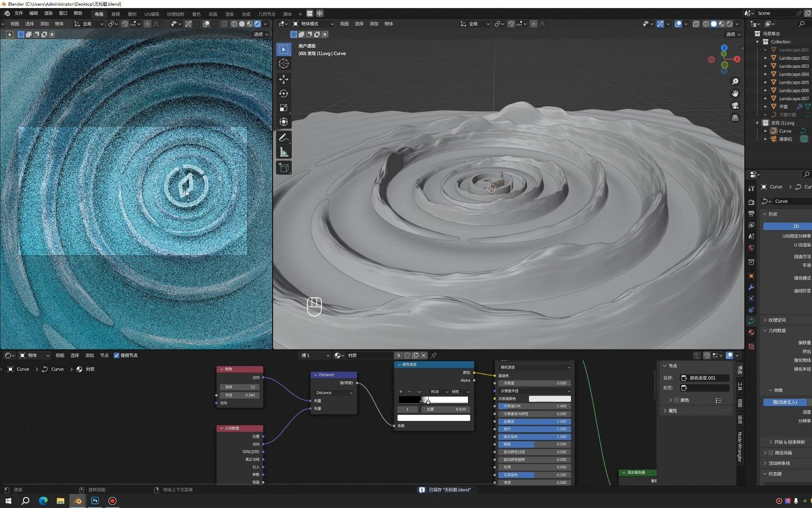Viewport: 812px width, 508px height.
Task: Select the 3D cursor tool
Action: tap(284, 63)
